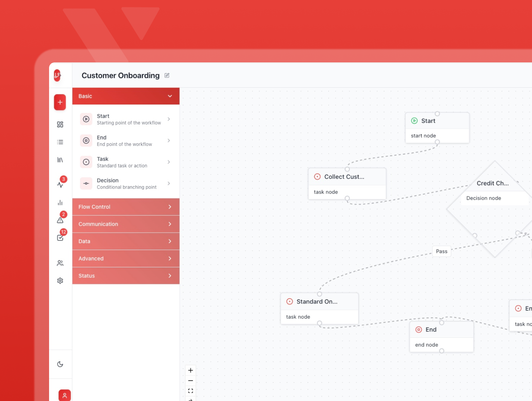Open the settings gear icon

(60, 281)
